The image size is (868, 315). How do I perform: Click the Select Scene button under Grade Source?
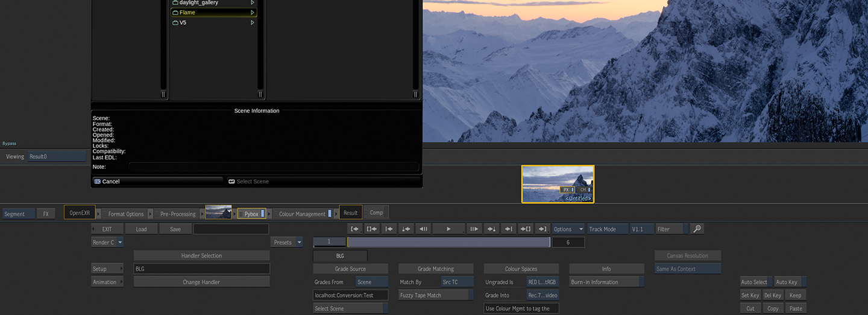click(x=351, y=308)
